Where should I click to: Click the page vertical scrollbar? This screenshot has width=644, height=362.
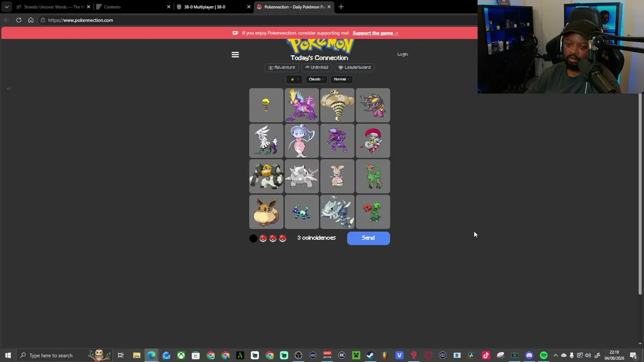[640, 194]
